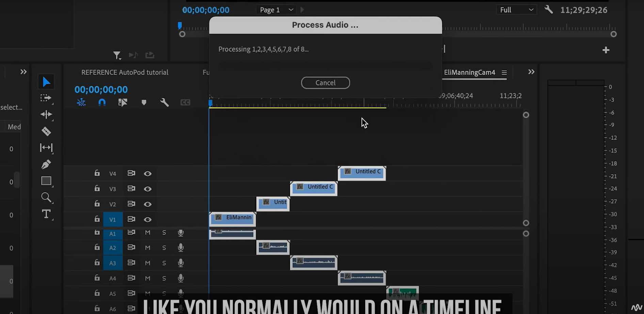Select the Rectangle tool
Screen dimensions: 644x314
pos(47,181)
